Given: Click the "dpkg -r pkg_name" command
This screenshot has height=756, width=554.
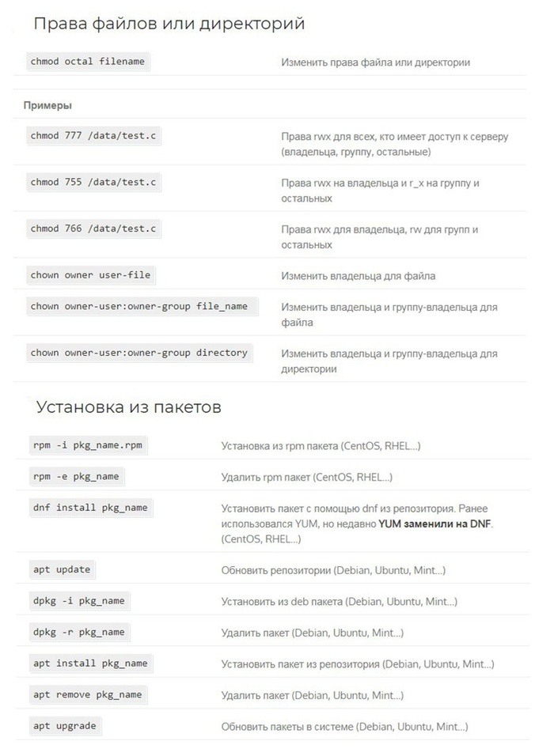Looking at the screenshot, I should [79, 632].
